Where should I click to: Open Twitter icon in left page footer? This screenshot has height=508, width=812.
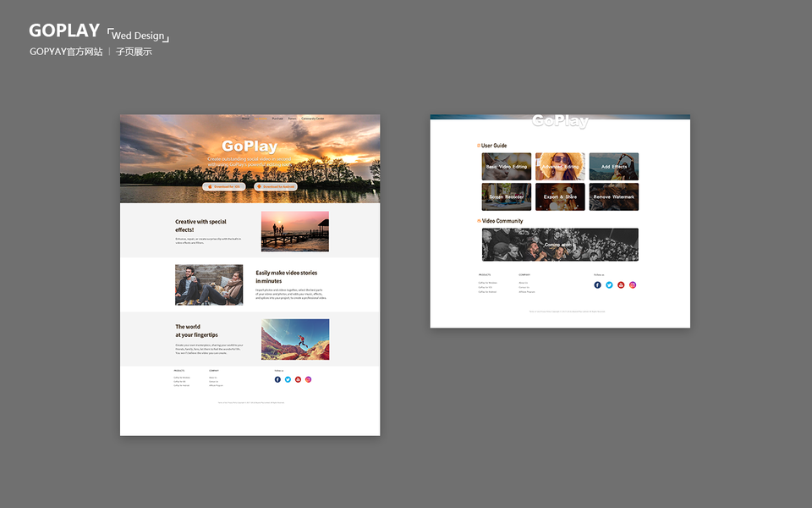click(288, 379)
